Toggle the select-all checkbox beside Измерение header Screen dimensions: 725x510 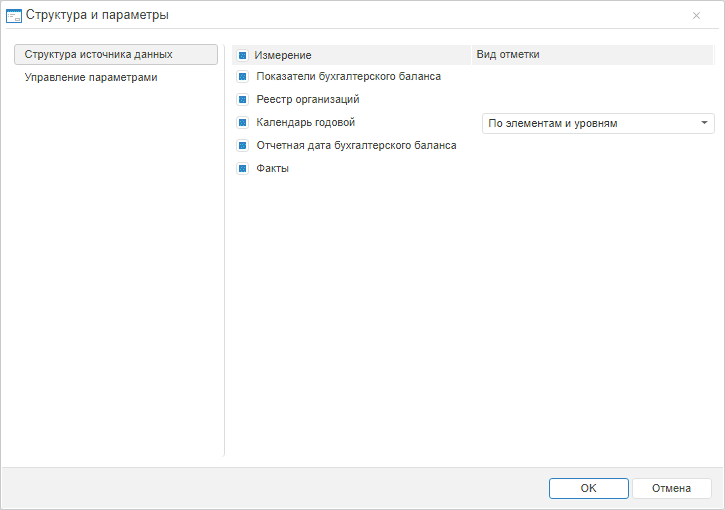point(242,55)
